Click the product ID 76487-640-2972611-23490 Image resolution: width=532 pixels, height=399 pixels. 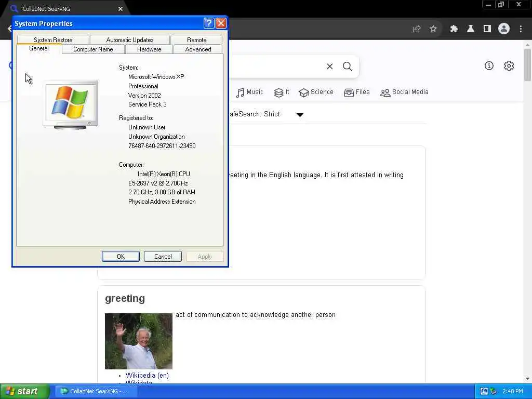tap(162, 146)
